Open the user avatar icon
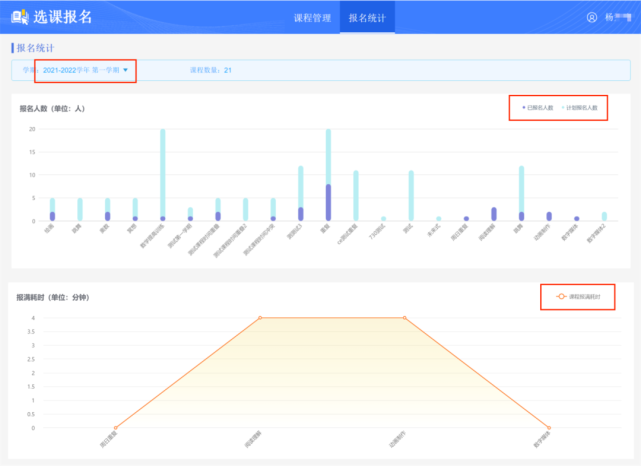The height and width of the screenshot is (466, 641). coord(592,17)
